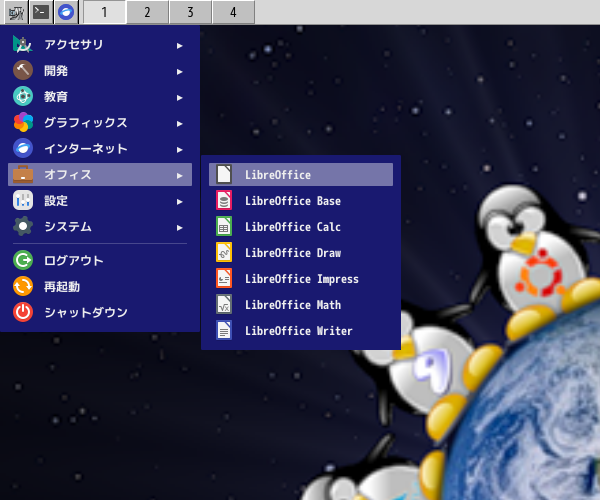Open the JWM start menu button
The height and width of the screenshot is (500, 600).
click(x=16, y=12)
